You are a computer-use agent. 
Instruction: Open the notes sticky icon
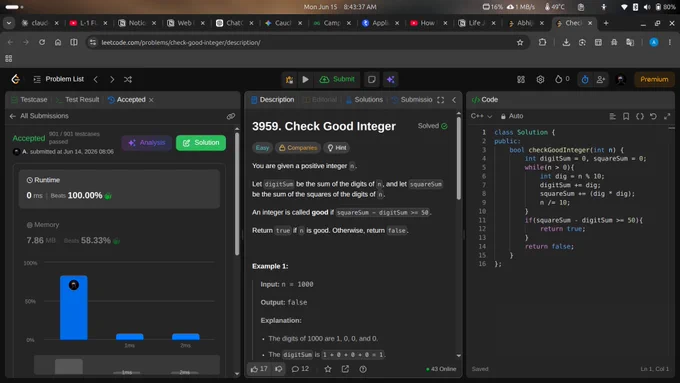pos(372,79)
